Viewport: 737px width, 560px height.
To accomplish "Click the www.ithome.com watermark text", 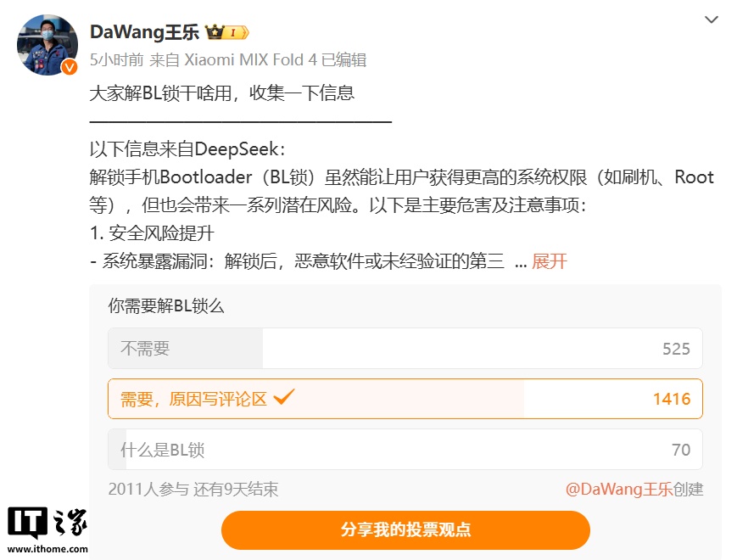I will (x=47, y=549).
